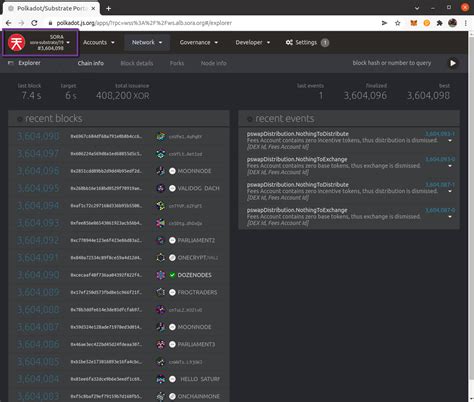Expand the first NothingToDistribute event 3,604,093-1
The width and height of the screenshot is (474, 402).
(450, 141)
